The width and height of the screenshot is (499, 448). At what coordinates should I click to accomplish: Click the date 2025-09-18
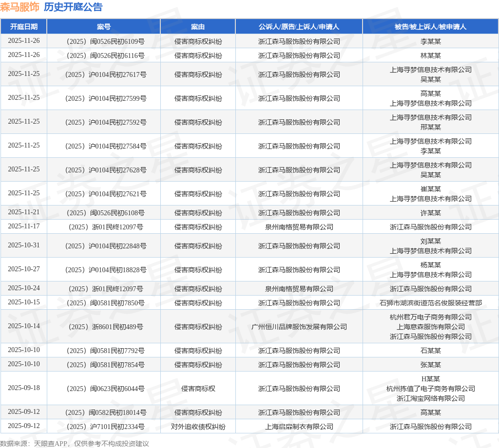[x=24, y=388]
